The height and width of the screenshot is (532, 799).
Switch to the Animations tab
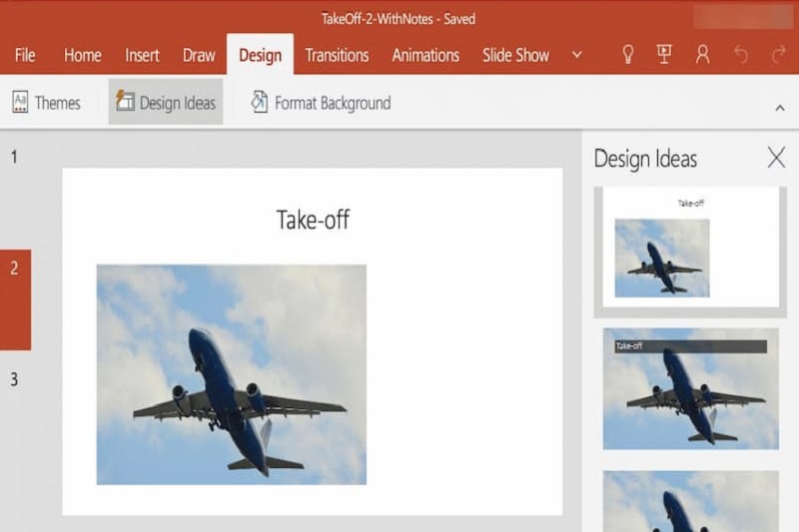click(x=425, y=55)
